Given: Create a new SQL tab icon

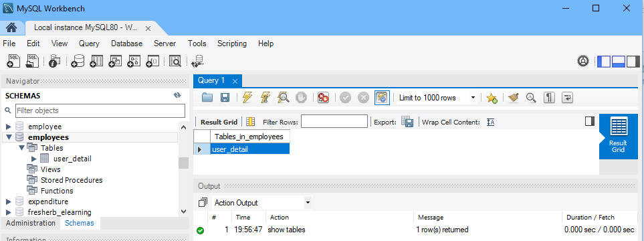Looking at the screenshot, I should pyautogui.click(x=13, y=61).
